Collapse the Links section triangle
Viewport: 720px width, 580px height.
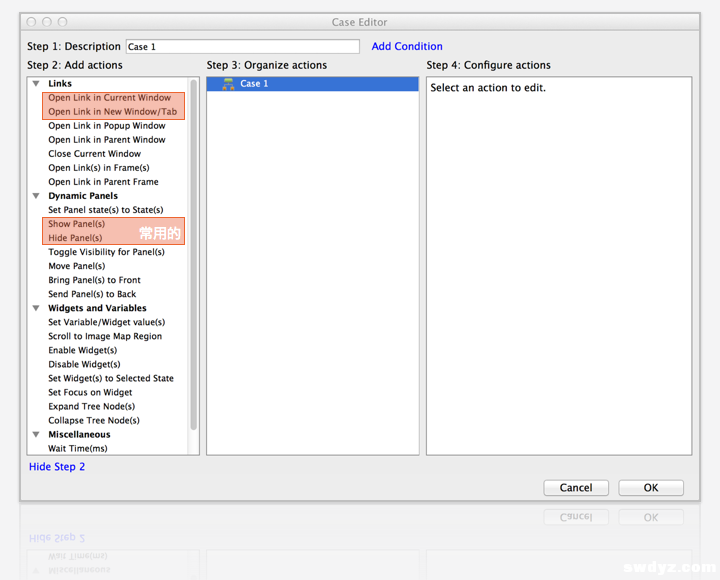click(36, 84)
